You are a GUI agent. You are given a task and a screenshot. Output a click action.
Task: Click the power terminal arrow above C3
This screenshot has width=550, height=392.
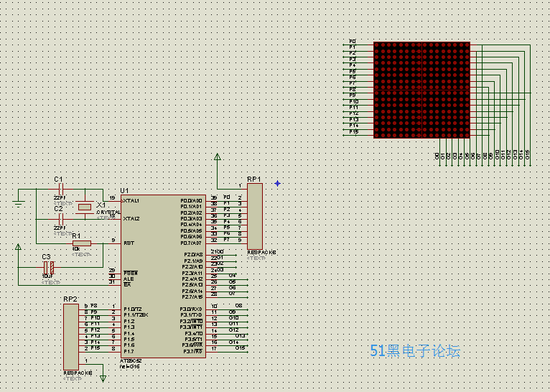[x=18, y=247]
